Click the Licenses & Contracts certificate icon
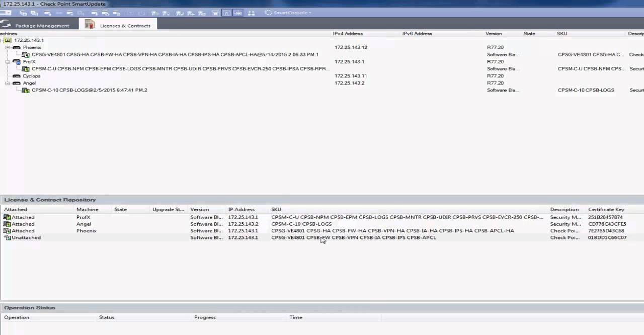 click(x=90, y=25)
